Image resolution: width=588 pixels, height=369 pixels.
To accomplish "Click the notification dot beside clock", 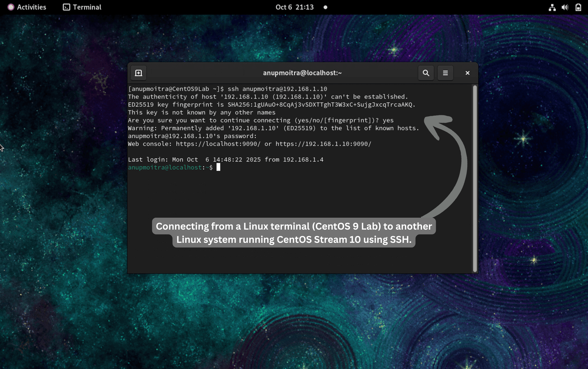I will click(x=325, y=7).
